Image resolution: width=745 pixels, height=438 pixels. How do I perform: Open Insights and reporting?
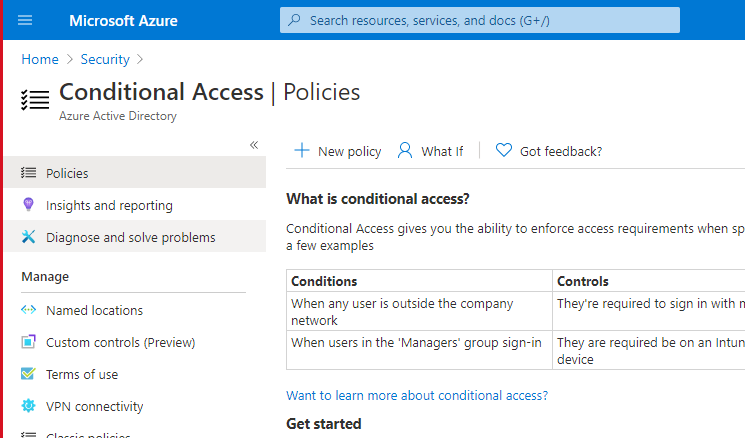click(135, 205)
